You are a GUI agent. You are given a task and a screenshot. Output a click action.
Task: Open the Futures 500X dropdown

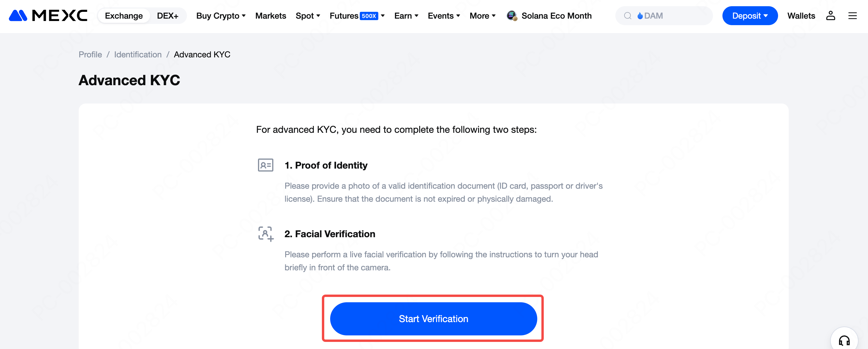coord(357,16)
